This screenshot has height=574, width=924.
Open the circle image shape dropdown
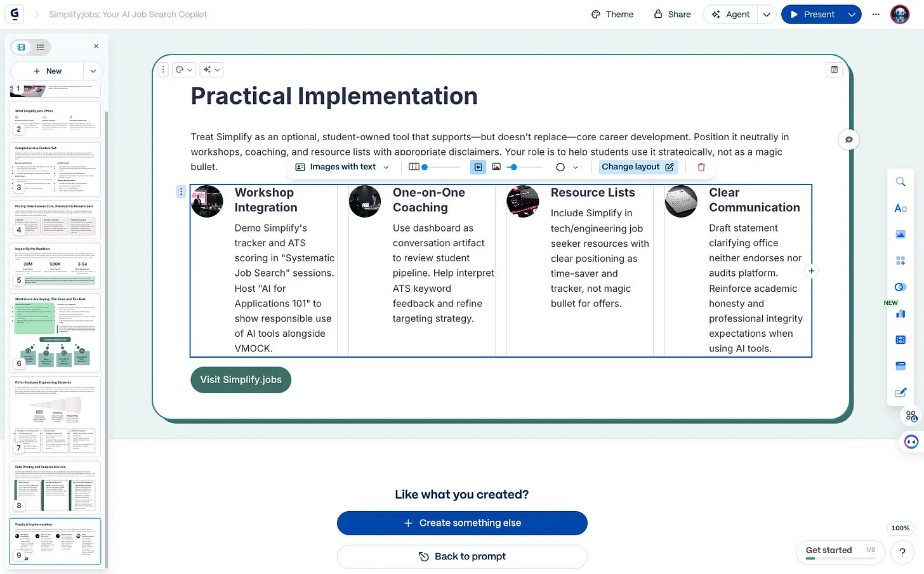[567, 167]
